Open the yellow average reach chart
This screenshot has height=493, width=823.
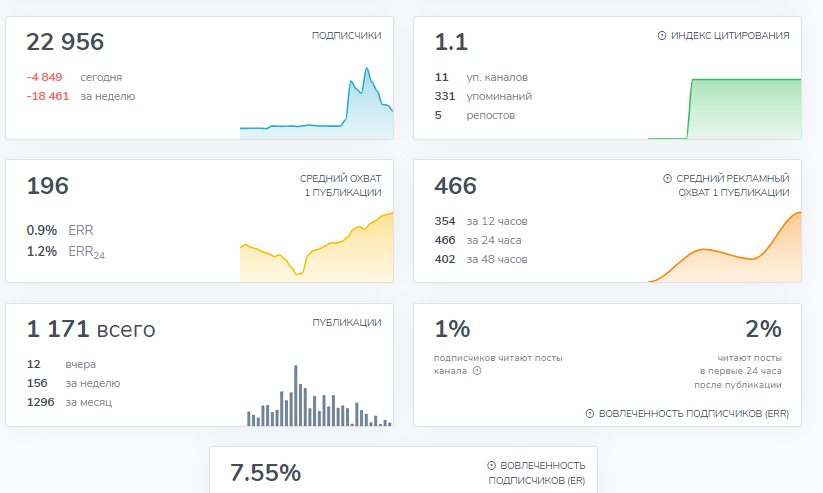click(x=316, y=247)
